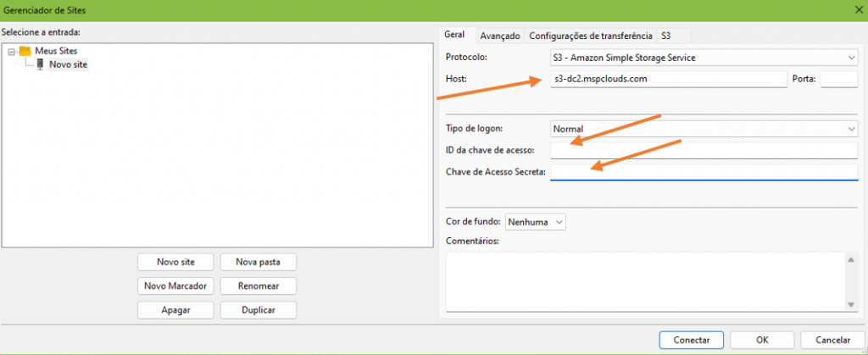Click the Nova pasta button
This screenshot has height=355, width=868.
click(x=258, y=262)
